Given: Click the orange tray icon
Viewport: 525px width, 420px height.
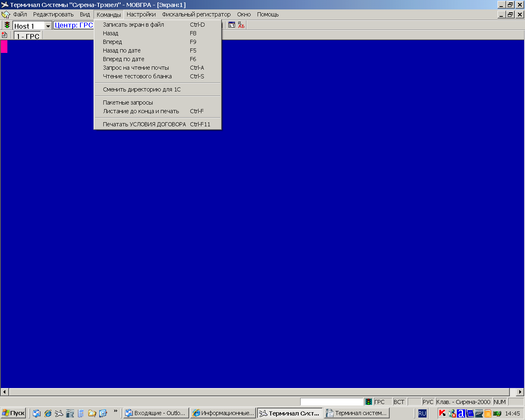Looking at the screenshot, I should click(x=488, y=413).
